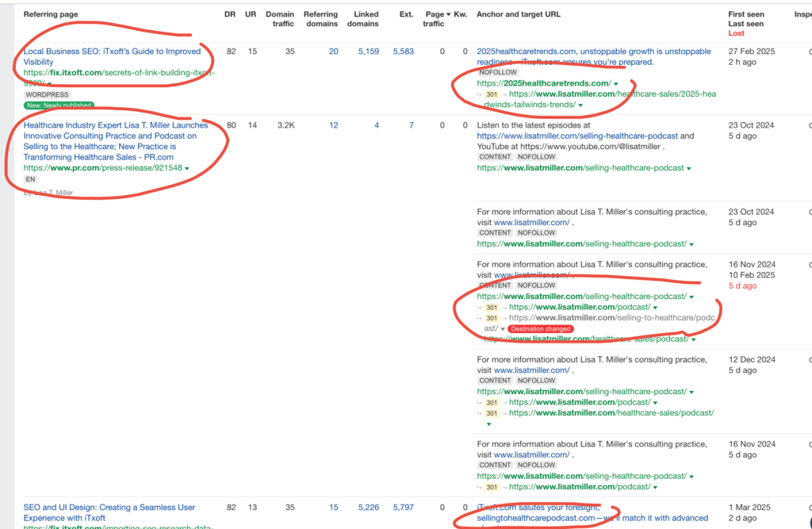This screenshot has height=529, width=812.
Task: Click referring domains value 20
Action: pos(334,52)
